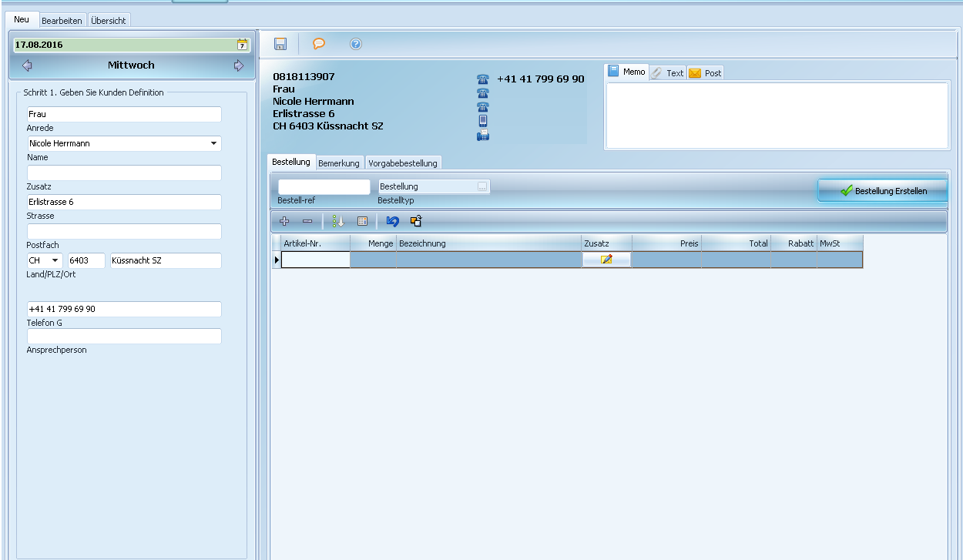
Task: Click inside the Memo text area
Action: pos(777,115)
